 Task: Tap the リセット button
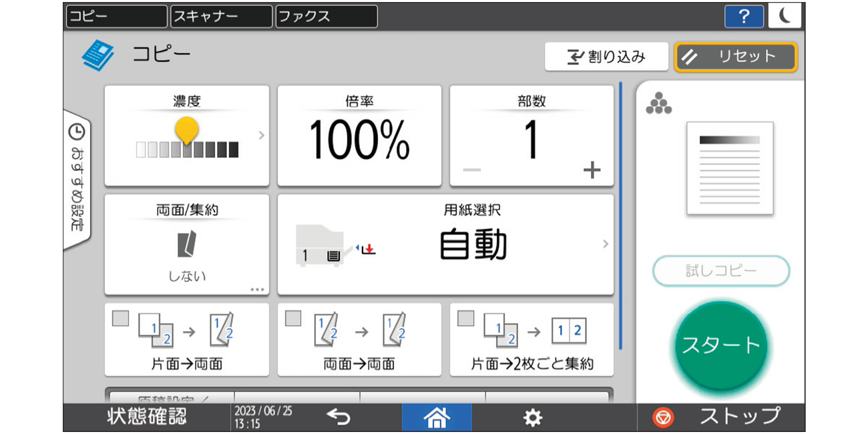(736, 57)
